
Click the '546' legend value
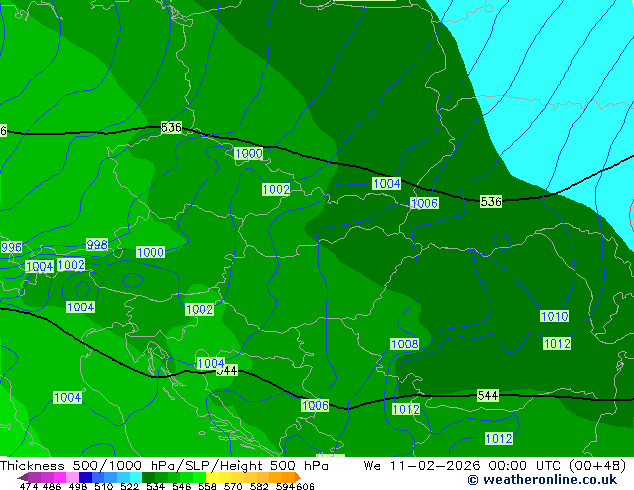181,486
